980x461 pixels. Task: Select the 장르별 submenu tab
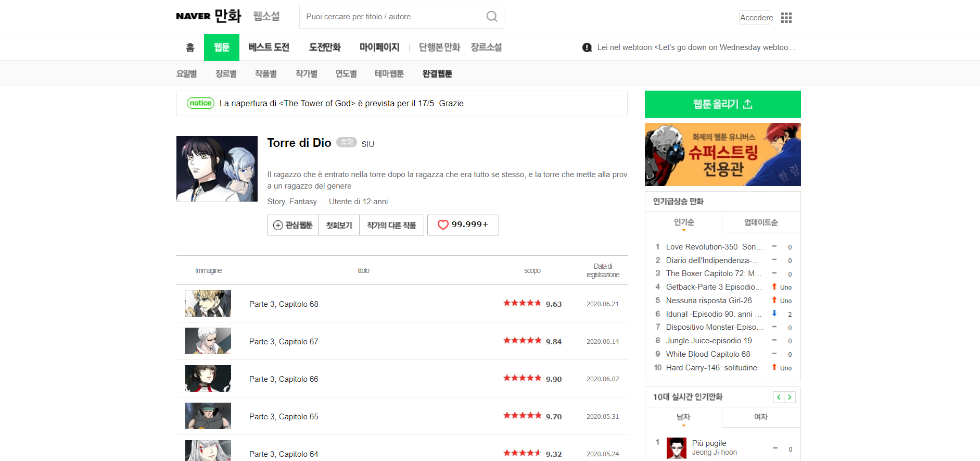pos(226,73)
